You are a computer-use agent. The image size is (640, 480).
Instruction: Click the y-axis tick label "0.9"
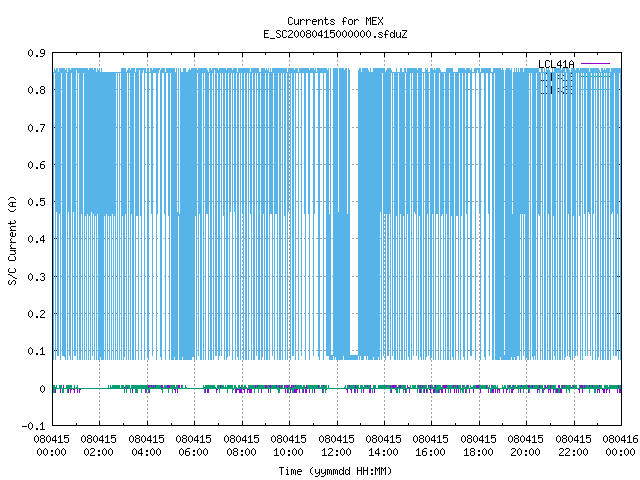click(36, 53)
